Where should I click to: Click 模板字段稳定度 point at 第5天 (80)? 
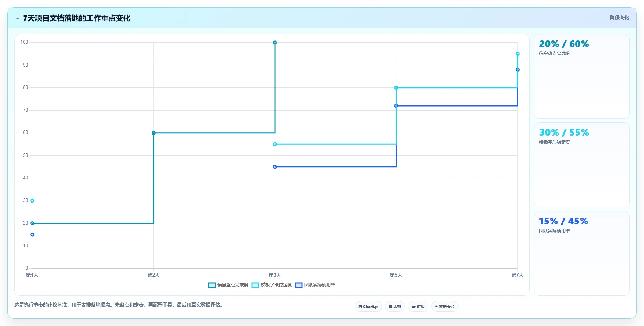pyautogui.click(x=396, y=88)
